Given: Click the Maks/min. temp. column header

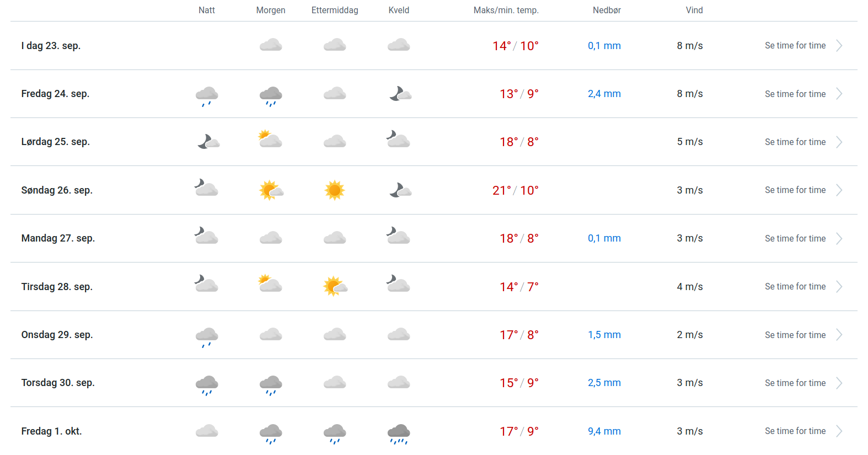Looking at the screenshot, I should point(506,10).
